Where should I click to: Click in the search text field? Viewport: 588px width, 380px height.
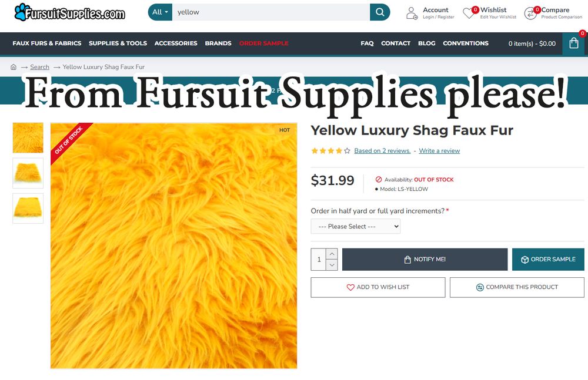click(270, 12)
